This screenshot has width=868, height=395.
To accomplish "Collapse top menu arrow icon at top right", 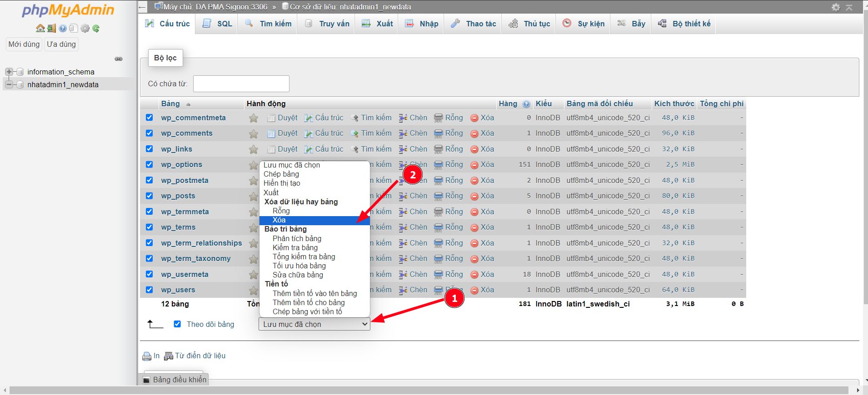I will coord(849,7).
